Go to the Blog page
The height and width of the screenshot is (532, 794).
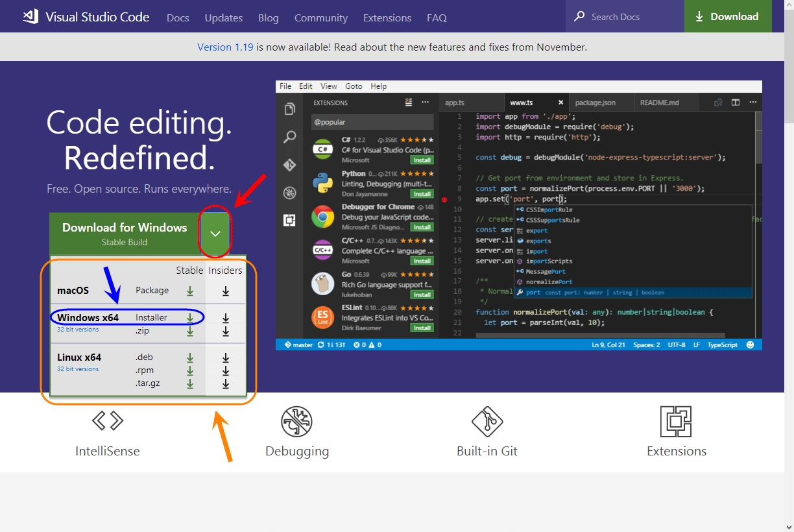click(x=269, y=18)
